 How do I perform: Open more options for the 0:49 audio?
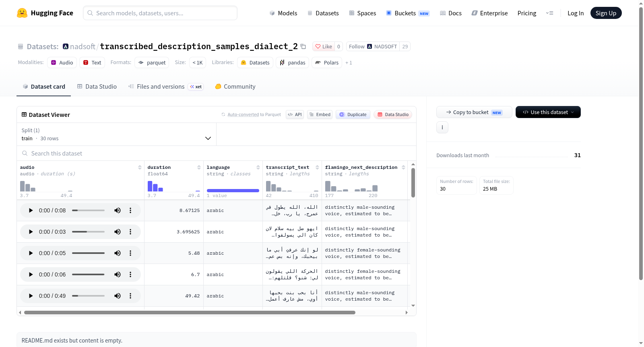pyautogui.click(x=130, y=296)
